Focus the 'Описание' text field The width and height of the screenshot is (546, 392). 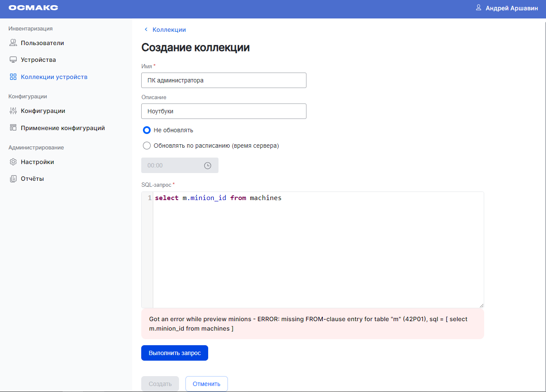pos(224,111)
